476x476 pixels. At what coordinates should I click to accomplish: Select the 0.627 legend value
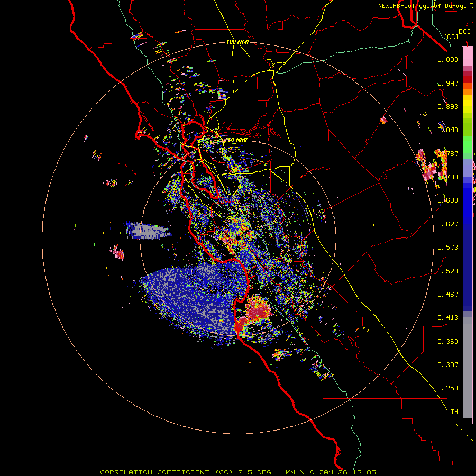(448, 224)
